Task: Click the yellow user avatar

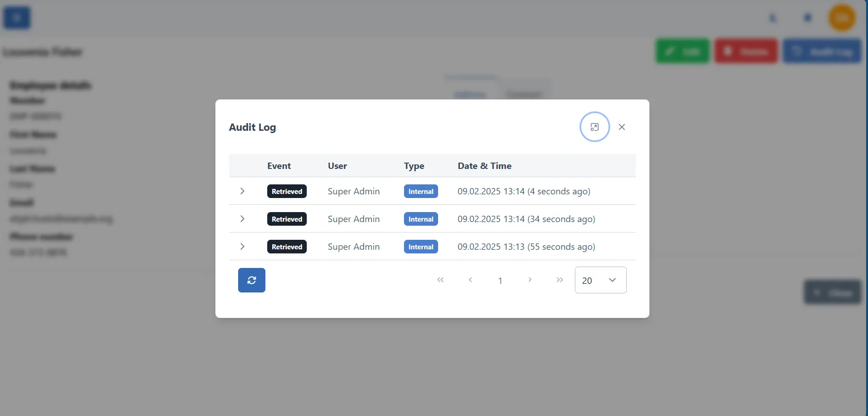Action: tap(842, 17)
